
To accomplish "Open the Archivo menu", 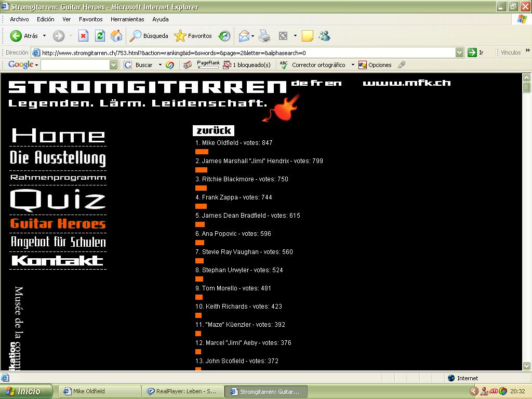I will pyautogui.click(x=19, y=19).
